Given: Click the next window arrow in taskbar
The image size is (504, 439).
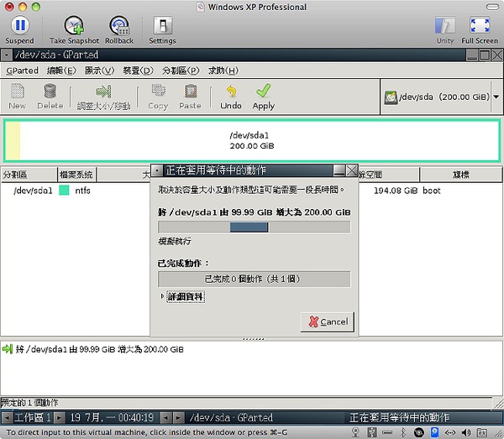Looking at the screenshot, I should pyautogui.click(x=178, y=418).
